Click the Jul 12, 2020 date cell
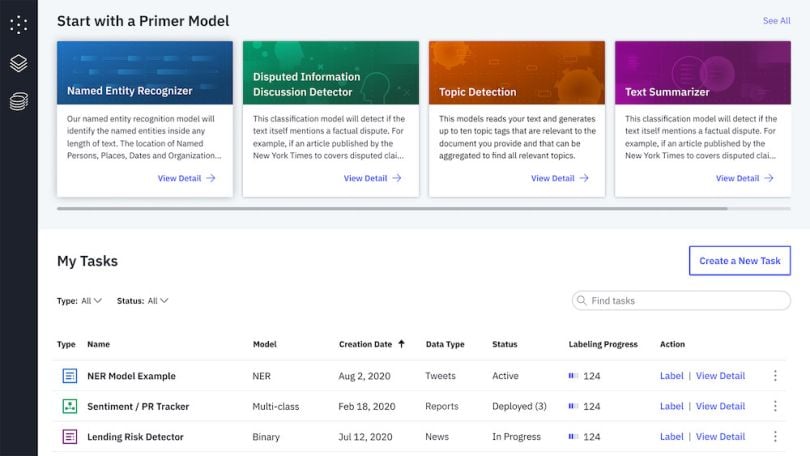This screenshot has width=810, height=456. point(365,437)
